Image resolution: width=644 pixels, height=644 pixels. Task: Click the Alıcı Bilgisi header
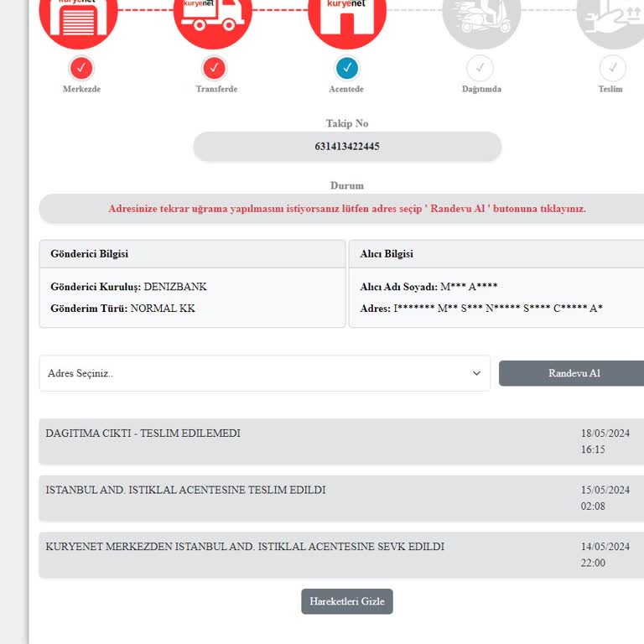tap(496, 254)
